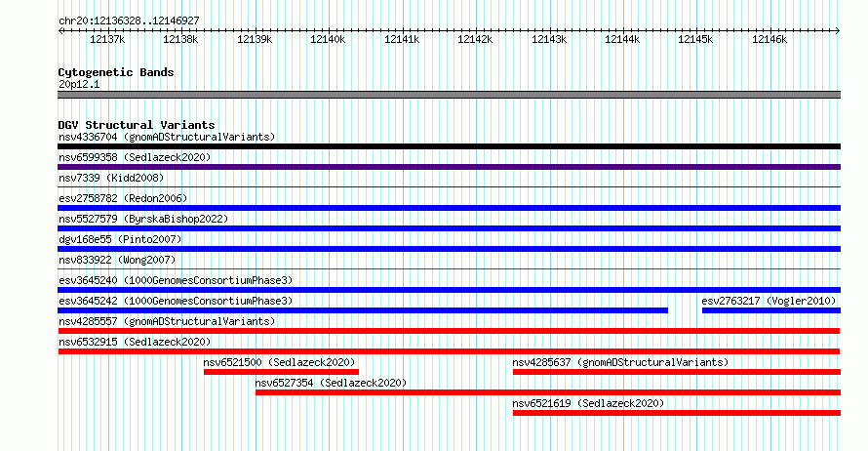Click the ruler's left arrowhead
This screenshot has height=451, width=868.
click(x=60, y=31)
